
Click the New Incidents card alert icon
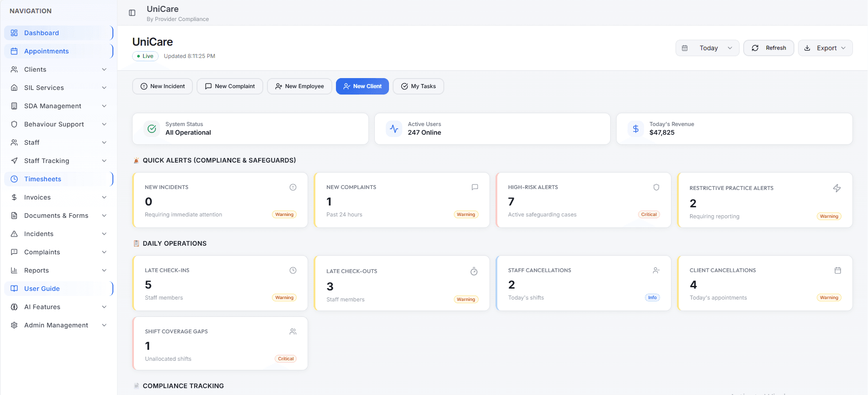(x=293, y=187)
